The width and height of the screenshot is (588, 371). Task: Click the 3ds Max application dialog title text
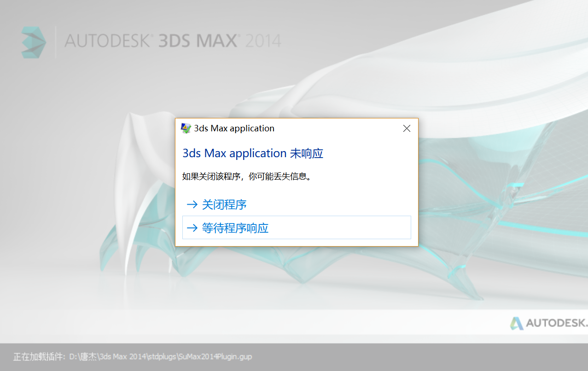click(x=234, y=129)
